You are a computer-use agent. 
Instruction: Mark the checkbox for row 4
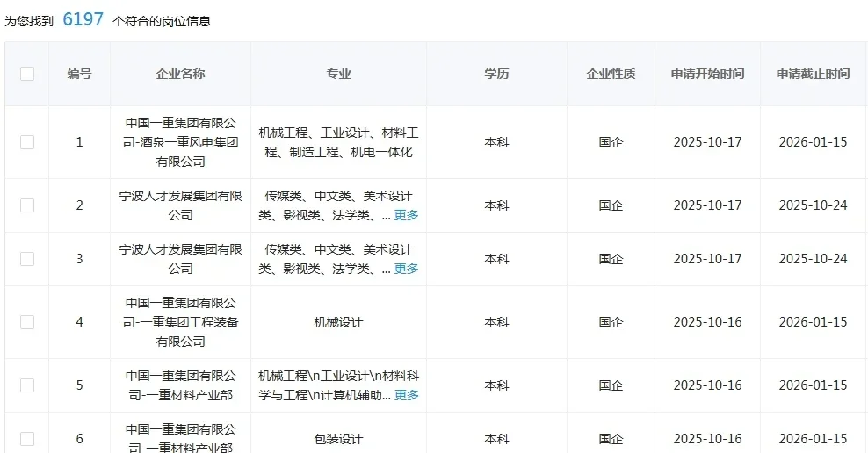(x=27, y=322)
